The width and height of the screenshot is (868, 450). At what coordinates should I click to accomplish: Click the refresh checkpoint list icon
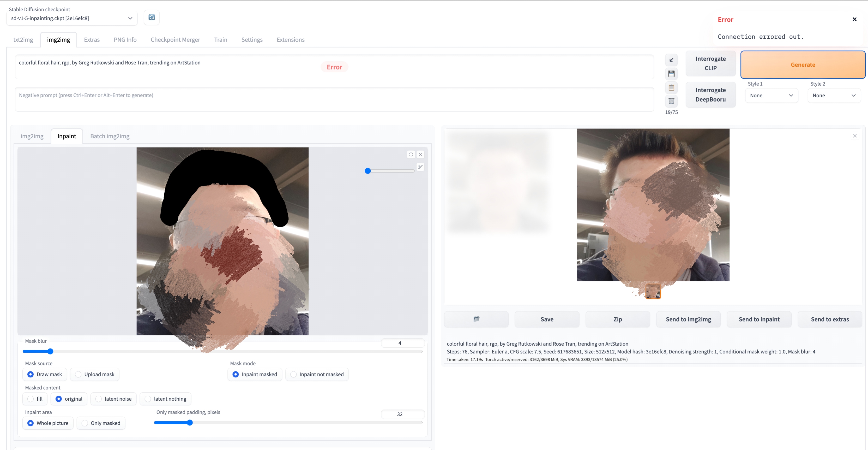[x=152, y=17]
